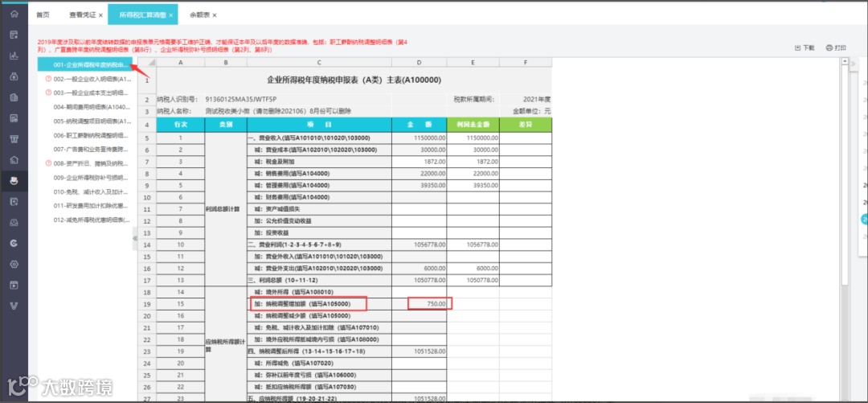Click 金额 cell for 销售费用 showing 22000.00
Image resolution: width=868 pixels, height=403 pixels.
(419, 174)
